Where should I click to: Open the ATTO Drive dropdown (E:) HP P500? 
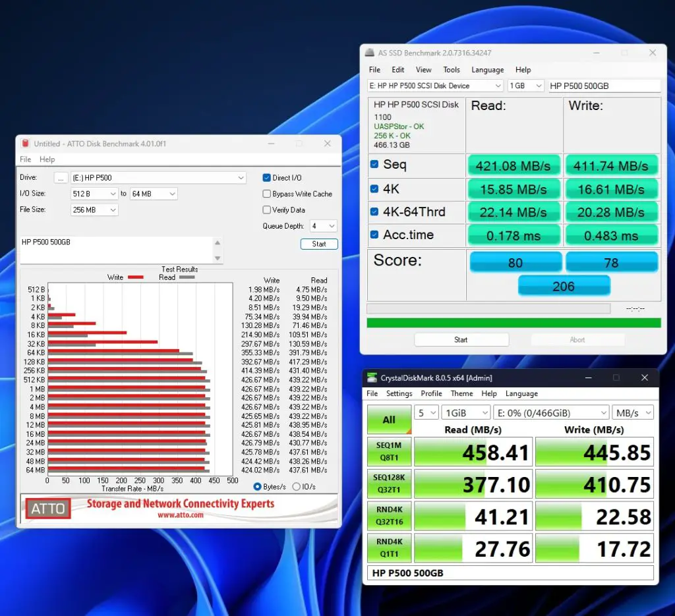click(x=158, y=178)
